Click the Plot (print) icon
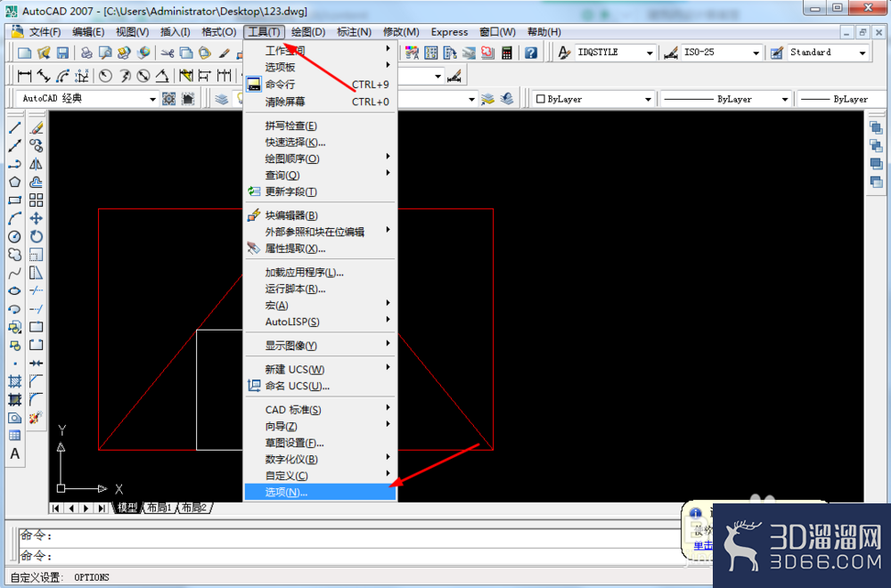The width and height of the screenshot is (891, 588). pyautogui.click(x=86, y=53)
